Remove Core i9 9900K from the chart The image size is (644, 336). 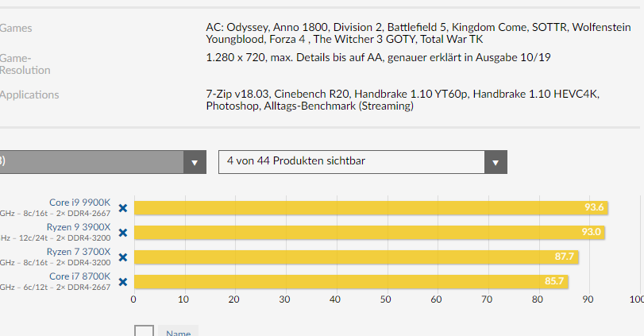point(123,208)
